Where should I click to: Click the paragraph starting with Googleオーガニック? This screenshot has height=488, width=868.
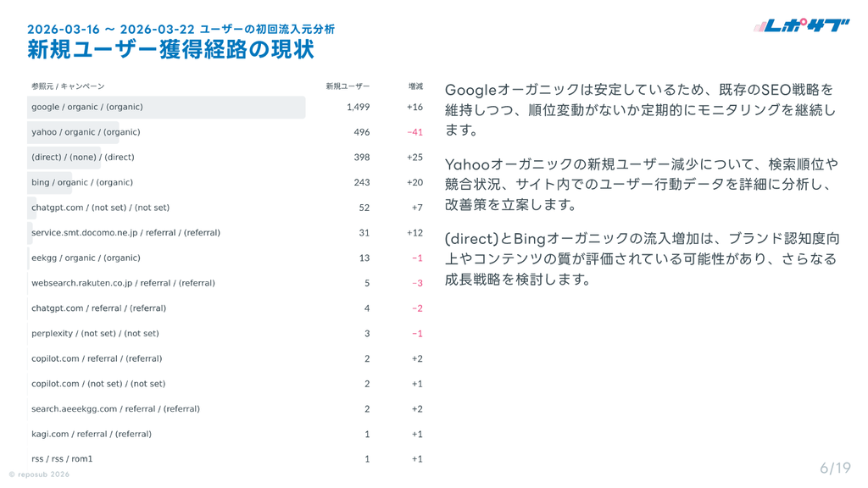tap(641, 109)
